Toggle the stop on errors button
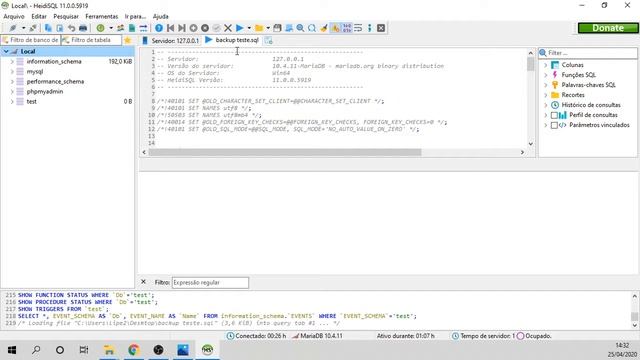Viewport: 640px width, 360px height. click(335, 28)
